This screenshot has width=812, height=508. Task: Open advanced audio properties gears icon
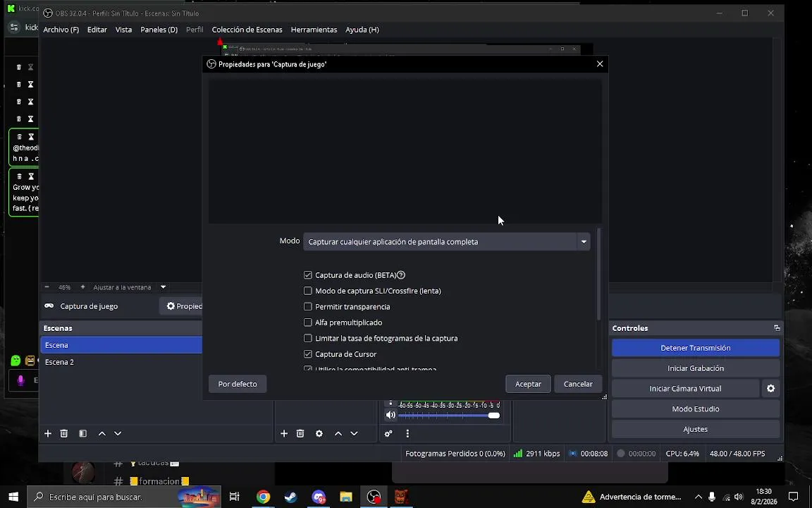coord(388,433)
